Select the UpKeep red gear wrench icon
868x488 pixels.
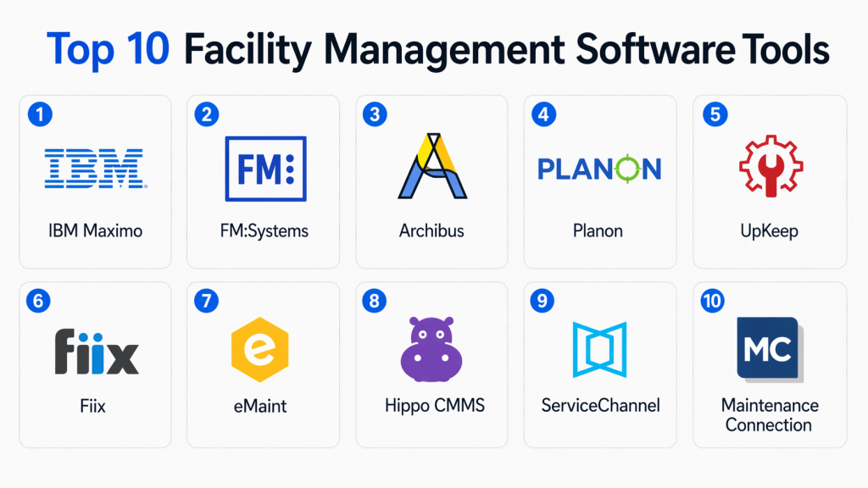click(x=769, y=167)
